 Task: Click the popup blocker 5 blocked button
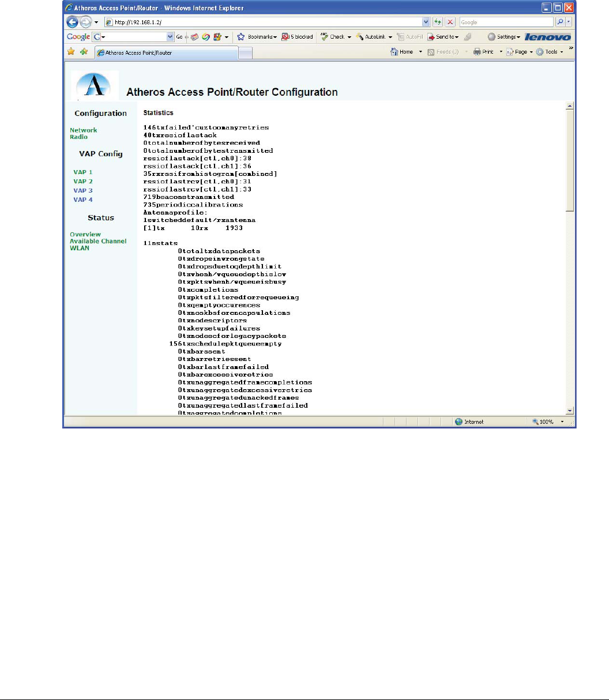(298, 37)
